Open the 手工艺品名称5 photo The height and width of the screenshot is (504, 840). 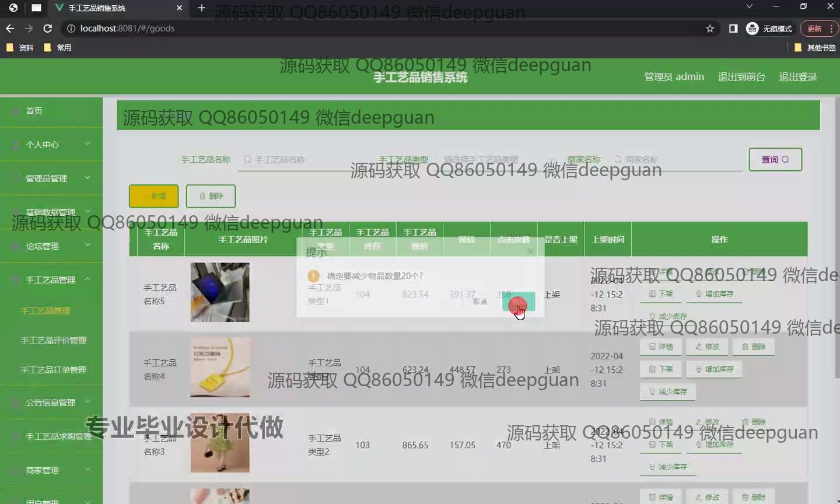pyautogui.click(x=220, y=292)
